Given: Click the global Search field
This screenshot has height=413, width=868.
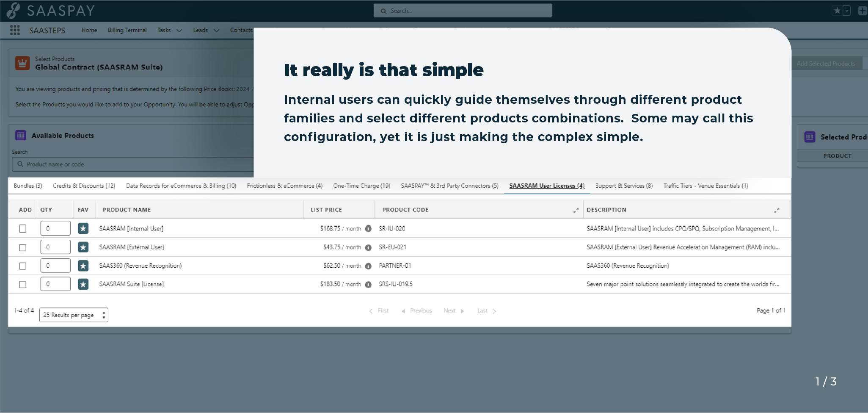Looking at the screenshot, I should pos(463,11).
